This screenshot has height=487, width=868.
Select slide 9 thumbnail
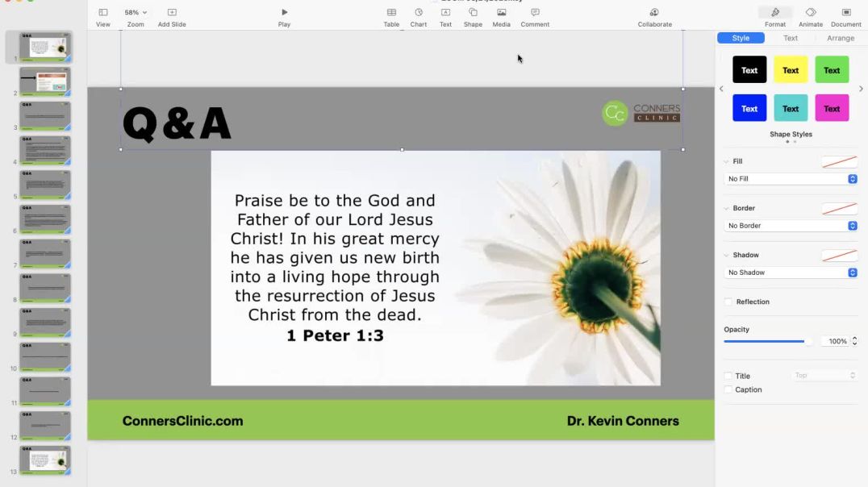pyautogui.click(x=45, y=323)
